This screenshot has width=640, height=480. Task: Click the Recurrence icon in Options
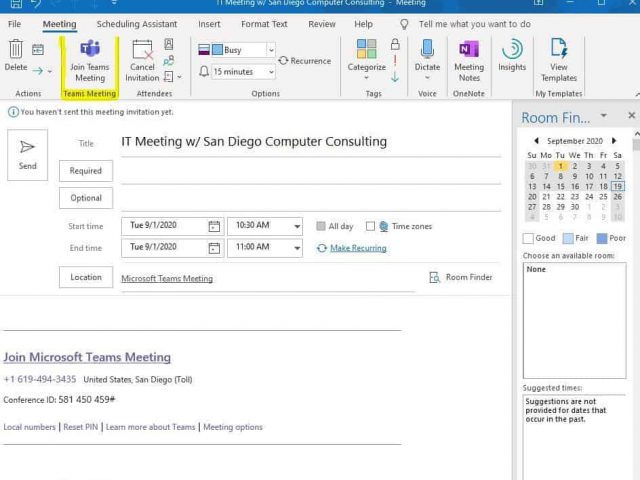tap(283, 61)
